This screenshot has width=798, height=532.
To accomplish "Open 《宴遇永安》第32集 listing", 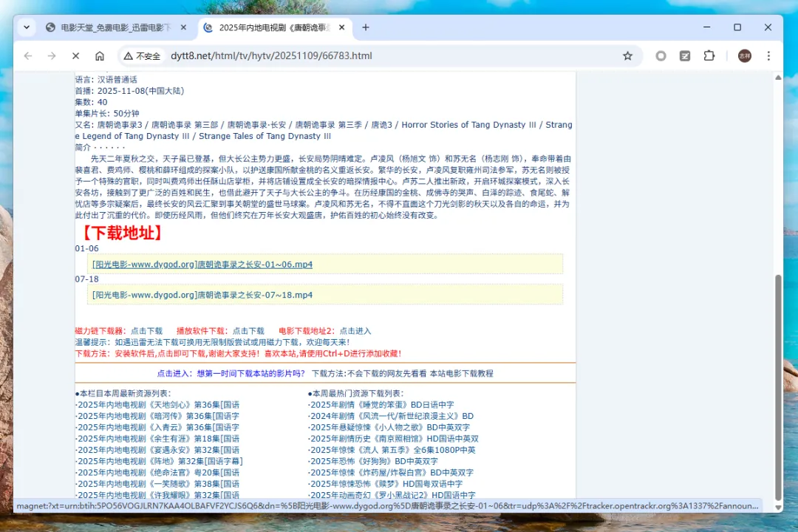I will [158, 450].
